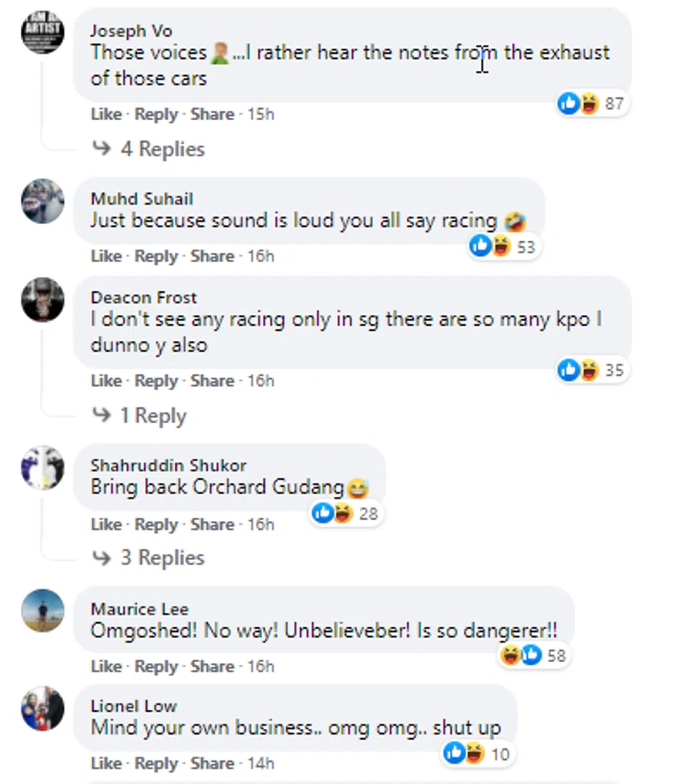Expand the 4 Replies thread
The image size is (687, 784).
coord(162,149)
